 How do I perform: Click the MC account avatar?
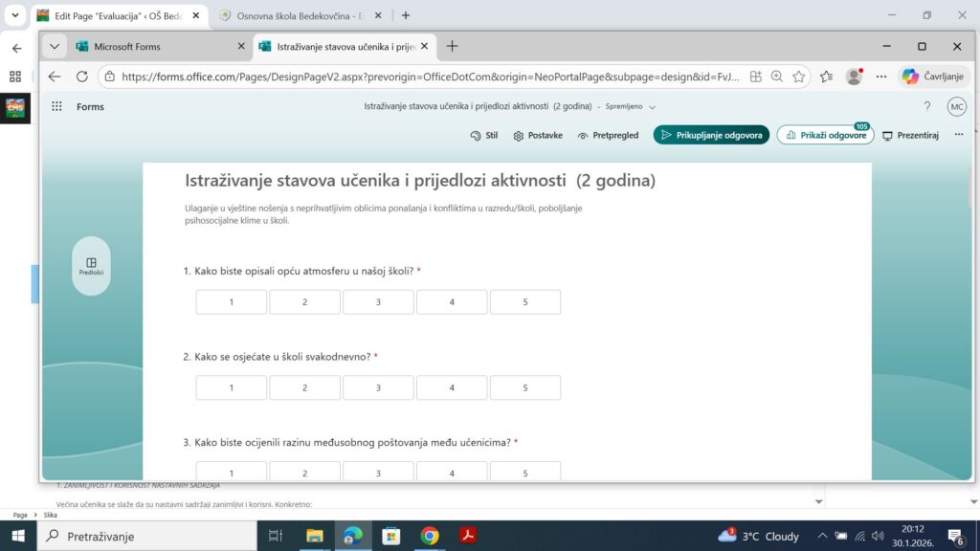956,106
